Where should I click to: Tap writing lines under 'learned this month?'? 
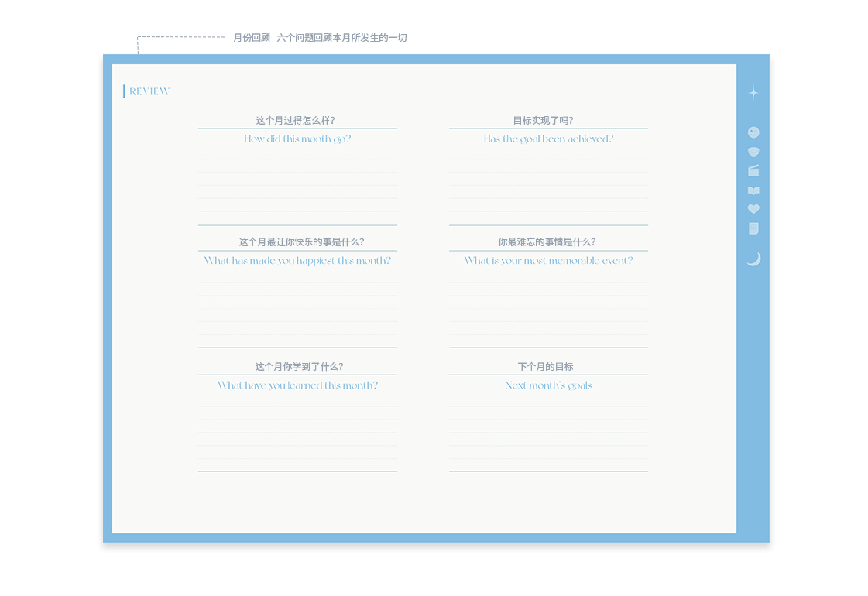pos(297,433)
